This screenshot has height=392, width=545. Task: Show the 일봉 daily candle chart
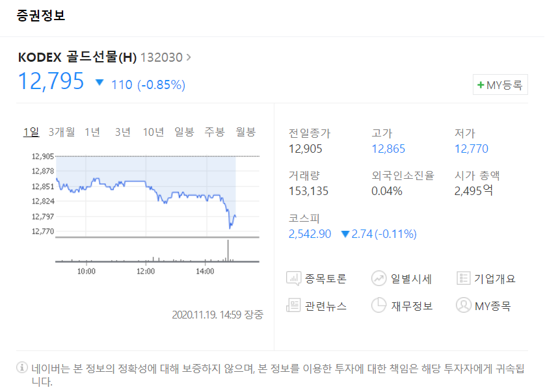pos(184,132)
